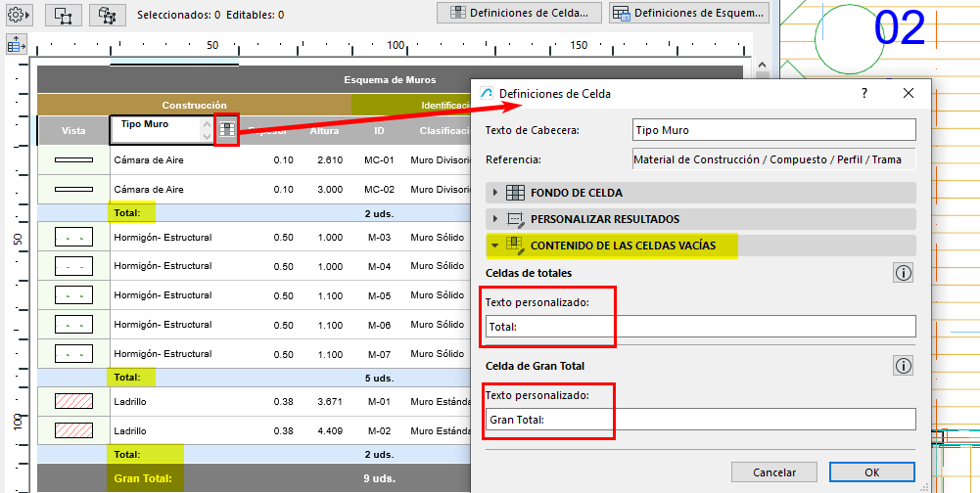Select the Vista column header
This screenshot has width=980, height=493.
coord(73,131)
